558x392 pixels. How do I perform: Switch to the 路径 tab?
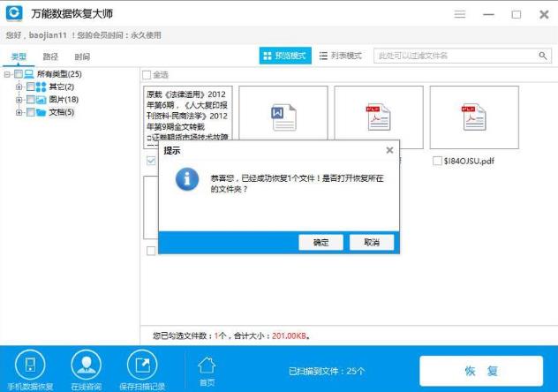point(50,57)
